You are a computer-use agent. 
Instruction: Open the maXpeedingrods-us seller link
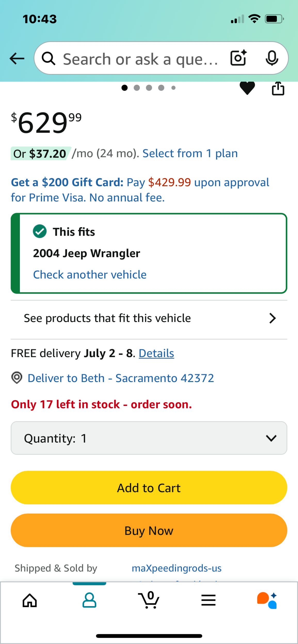[x=176, y=568]
